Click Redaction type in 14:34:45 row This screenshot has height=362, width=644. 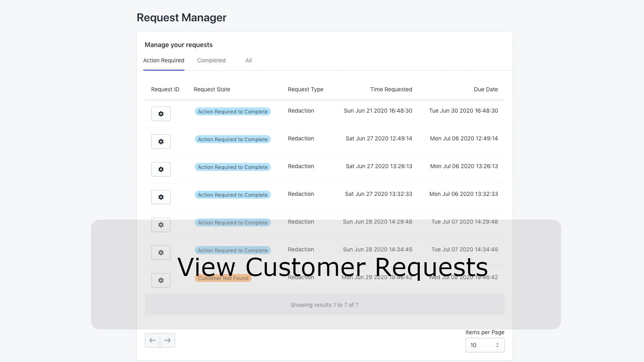coord(301,249)
